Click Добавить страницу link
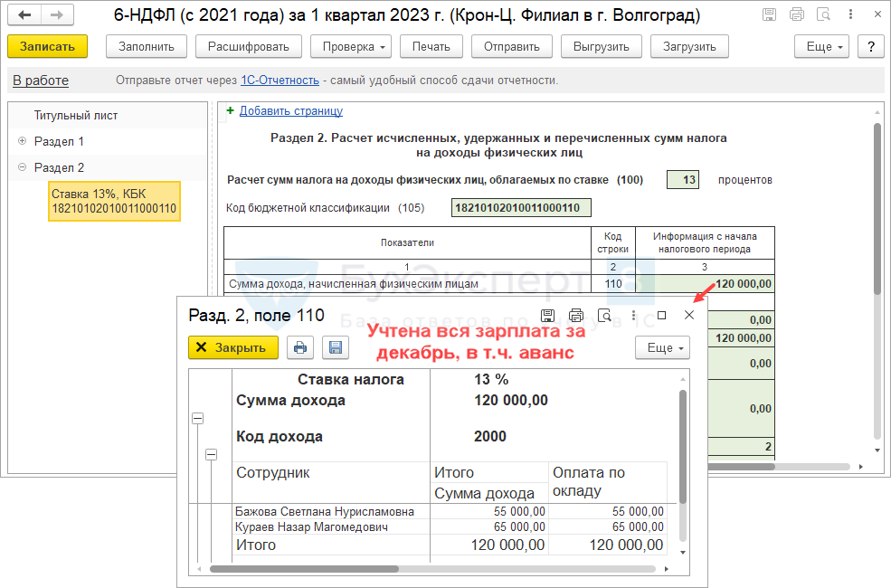 [x=291, y=110]
